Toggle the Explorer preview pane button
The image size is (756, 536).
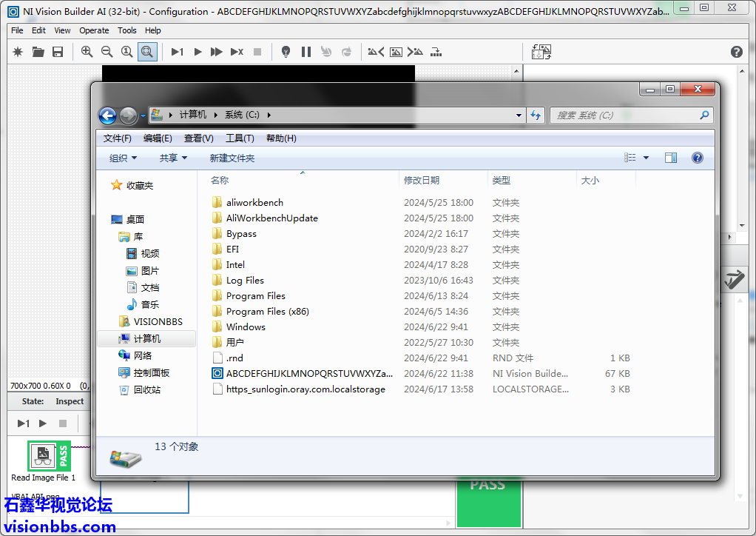coord(671,158)
